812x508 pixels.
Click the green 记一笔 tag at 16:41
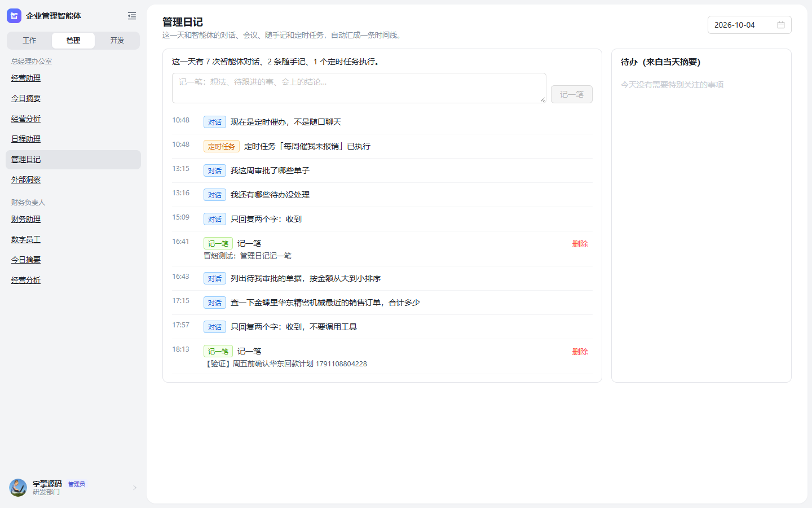[218, 243]
